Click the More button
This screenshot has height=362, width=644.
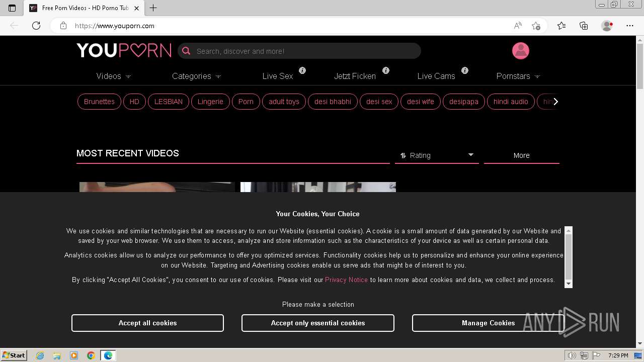[x=522, y=155]
